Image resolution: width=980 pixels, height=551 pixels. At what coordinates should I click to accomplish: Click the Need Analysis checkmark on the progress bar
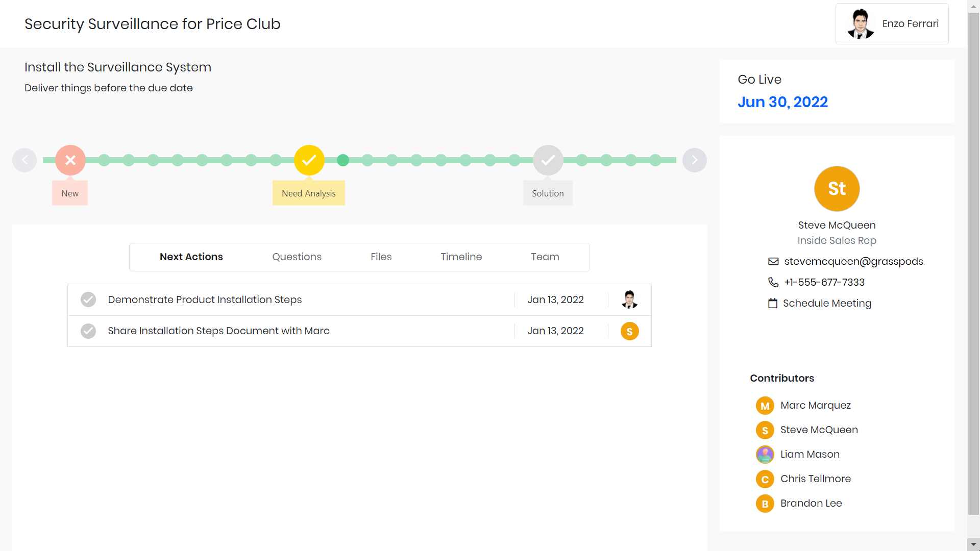click(308, 160)
